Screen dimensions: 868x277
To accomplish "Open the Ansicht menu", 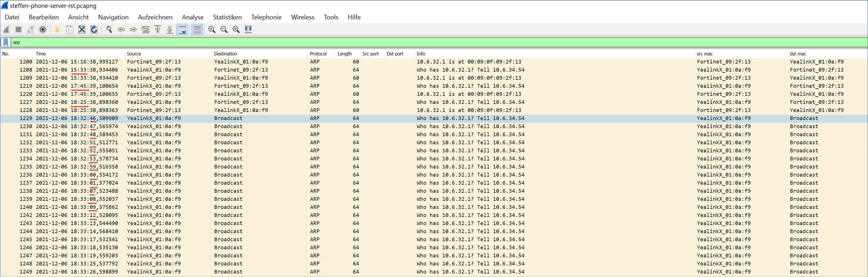I will [x=78, y=17].
